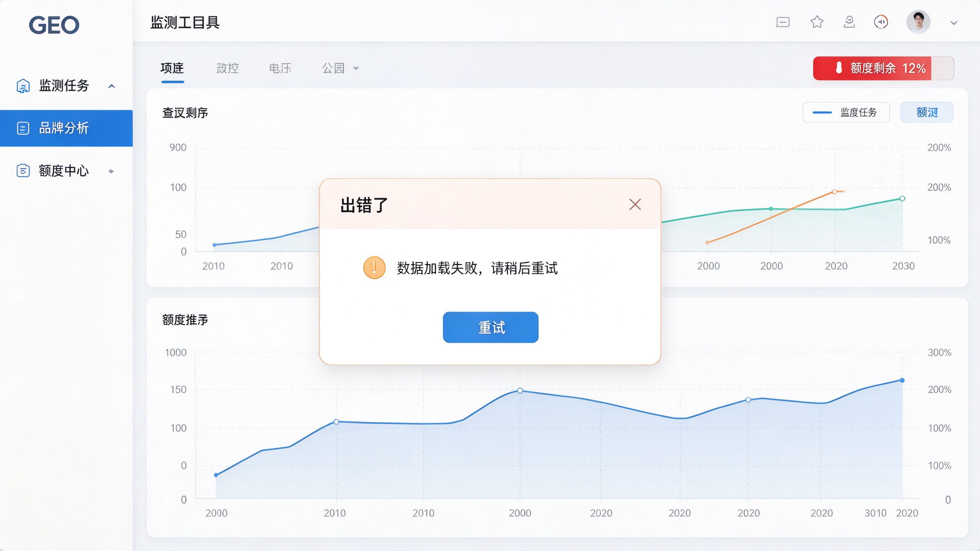Close the 出错了 dialog

coord(635,204)
